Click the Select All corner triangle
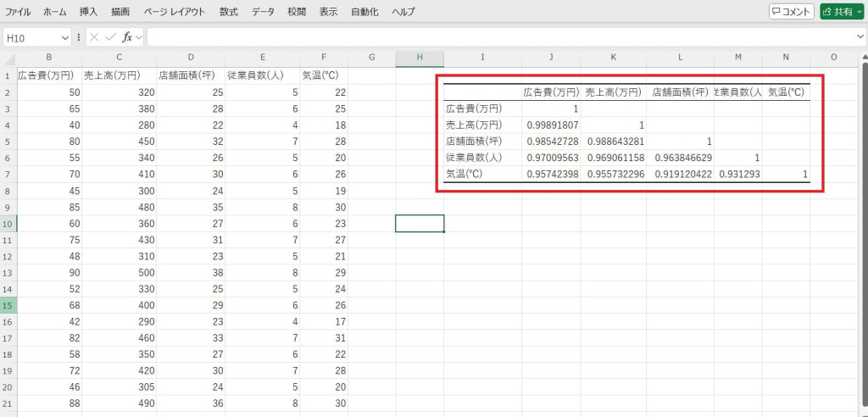The image size is (868, 417). coord(8,58)
